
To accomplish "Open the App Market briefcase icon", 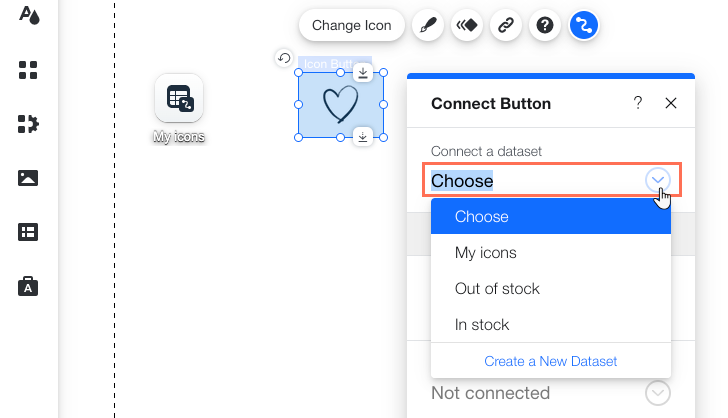I will 28,286.
